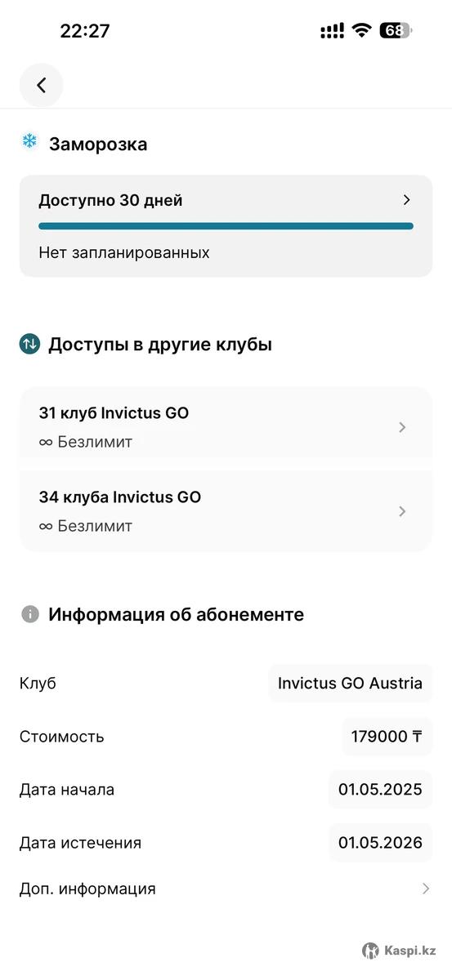This screenshot has height=980, width=452.
Task: Open the 34 клуба Invictus GO row
Action: [x=226, y=511]
